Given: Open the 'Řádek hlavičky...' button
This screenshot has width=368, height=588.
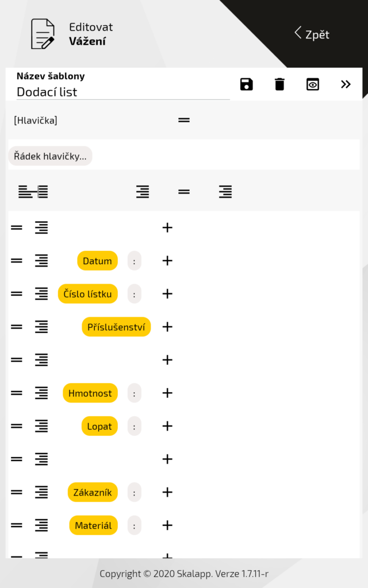Looking at the screenshot, I should (x=51, y=156).
